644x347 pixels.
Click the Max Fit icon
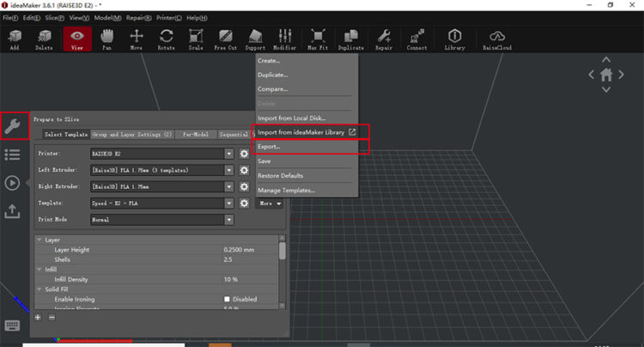[x=318, y=40]
